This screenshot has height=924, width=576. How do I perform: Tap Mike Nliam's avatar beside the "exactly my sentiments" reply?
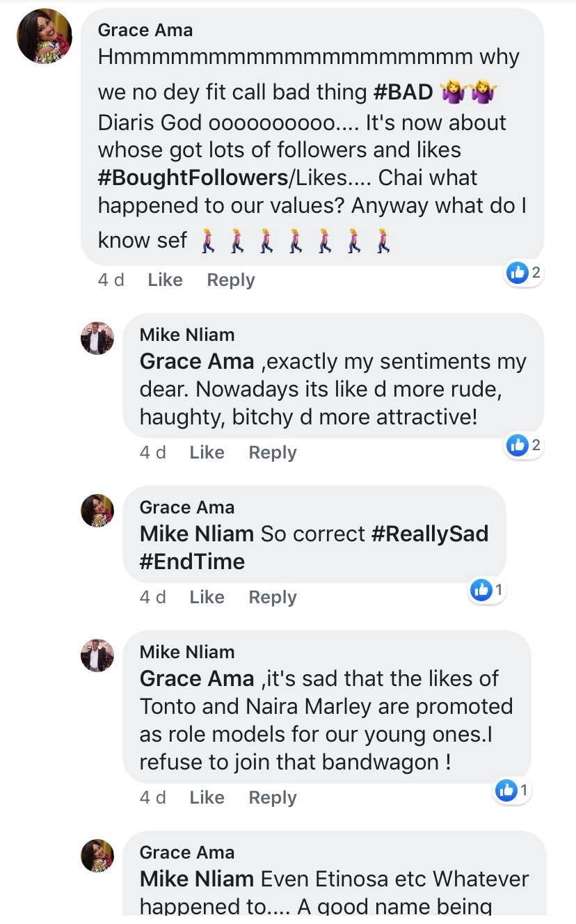pyautogui.click(x=97, y=338)
